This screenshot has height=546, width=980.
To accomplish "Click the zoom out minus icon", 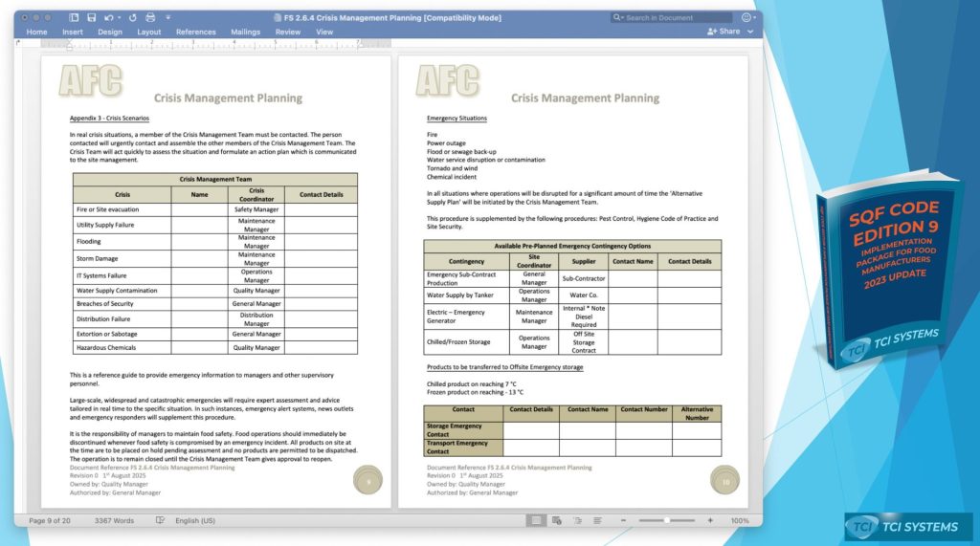I will 623,520.
